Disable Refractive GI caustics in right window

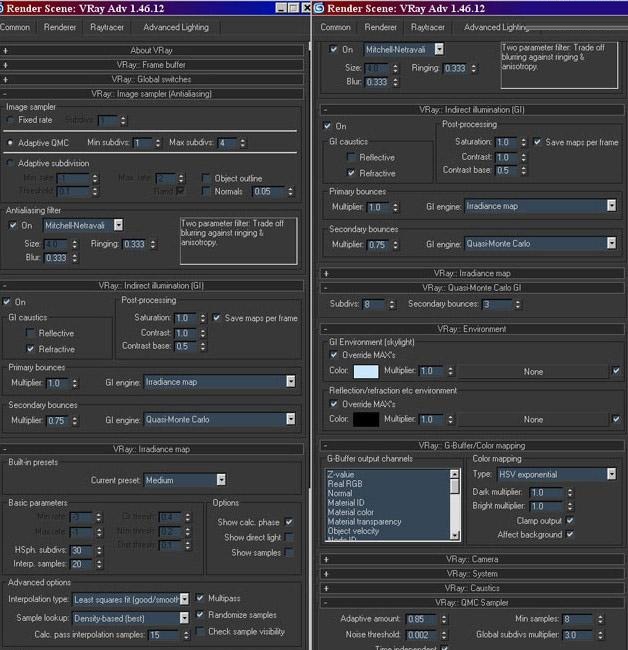coord(351,173)
